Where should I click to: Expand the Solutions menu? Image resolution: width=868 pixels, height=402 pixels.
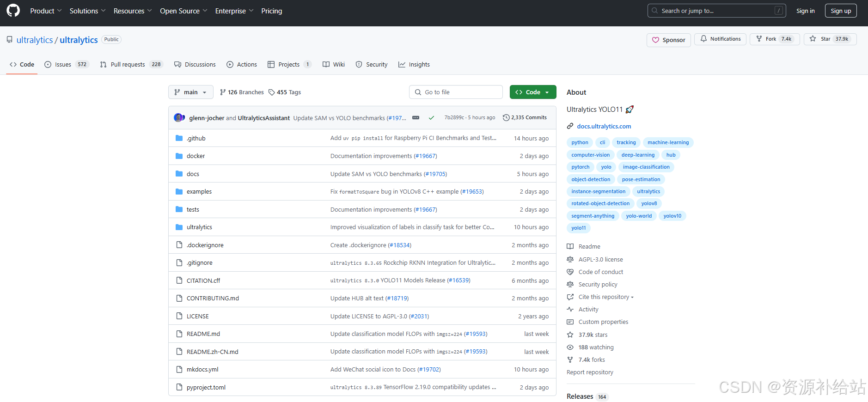(88, 11)
